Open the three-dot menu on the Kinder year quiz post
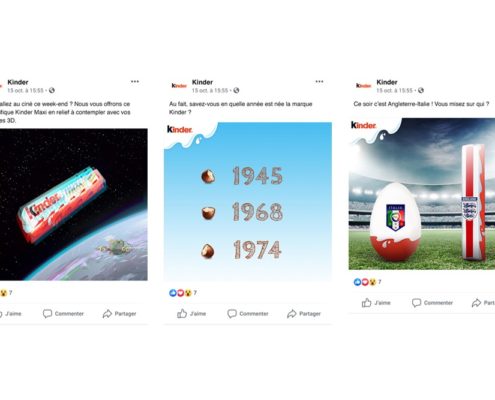The width and height of the screenshot is (495, 400). [319, 82]
